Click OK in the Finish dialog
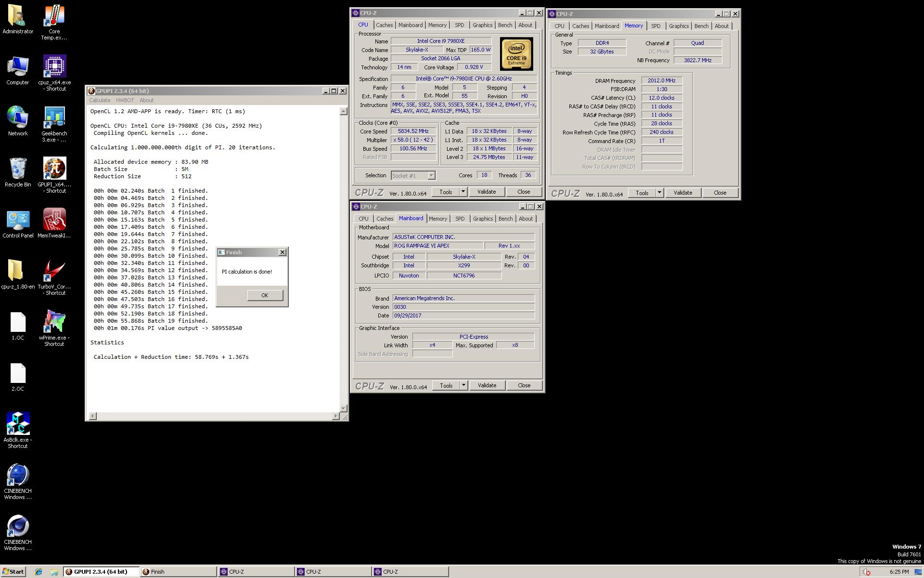The height and width of the screenshot is (578, 924). point(265,295)
